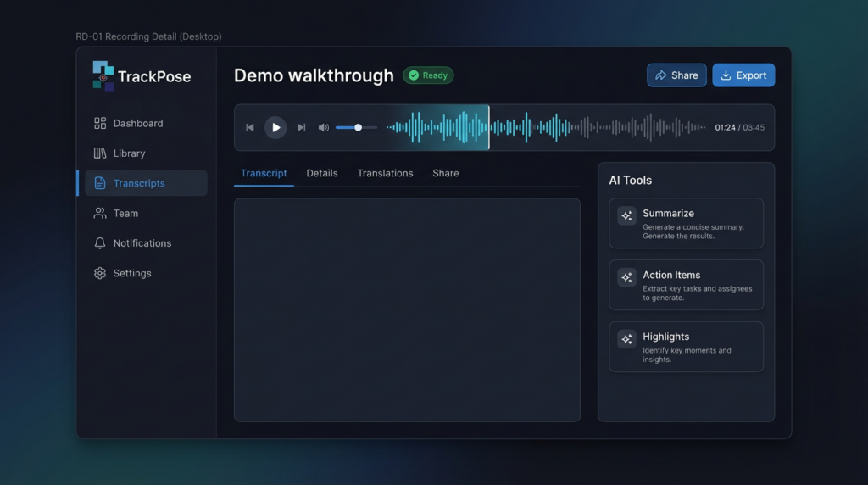
Task: Click the waveform playhead marker
Action: pos(489,128)
